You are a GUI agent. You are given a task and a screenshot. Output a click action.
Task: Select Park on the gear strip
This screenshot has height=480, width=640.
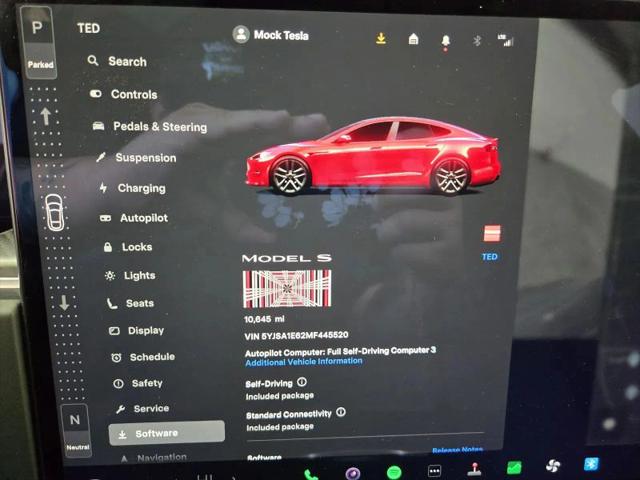click(x=38, y=41)
